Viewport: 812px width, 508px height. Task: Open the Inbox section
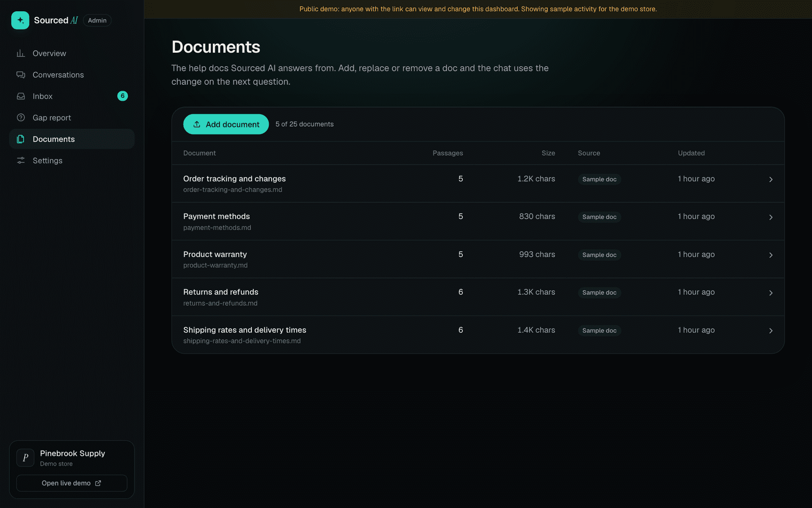(x=72, y=96)
